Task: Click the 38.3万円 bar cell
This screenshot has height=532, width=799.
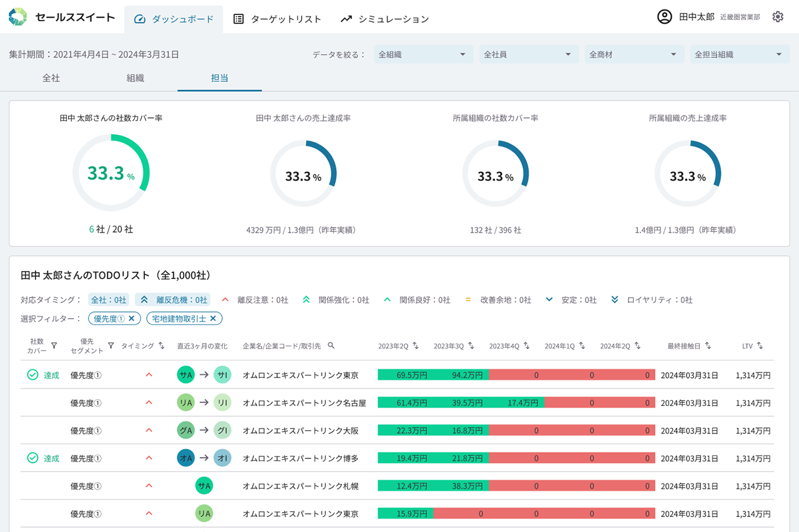Action: [x=461, y=486]
